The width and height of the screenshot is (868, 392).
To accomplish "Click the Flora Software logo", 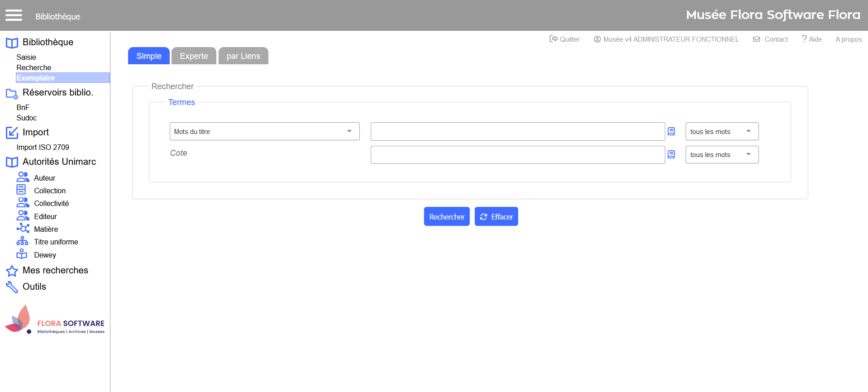I will [55, 320].
